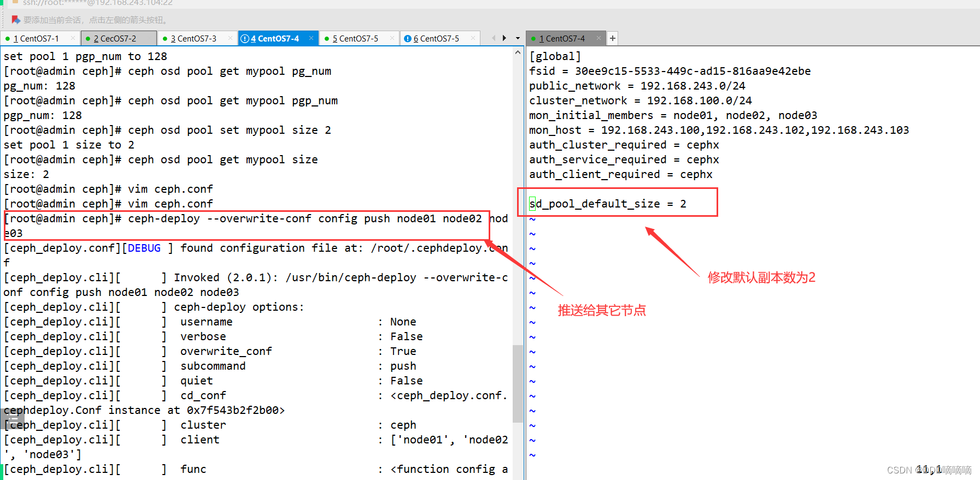Close the 3 CentOS7-3 tab
This screenshot has width=980, height=480.
point(230,38)
